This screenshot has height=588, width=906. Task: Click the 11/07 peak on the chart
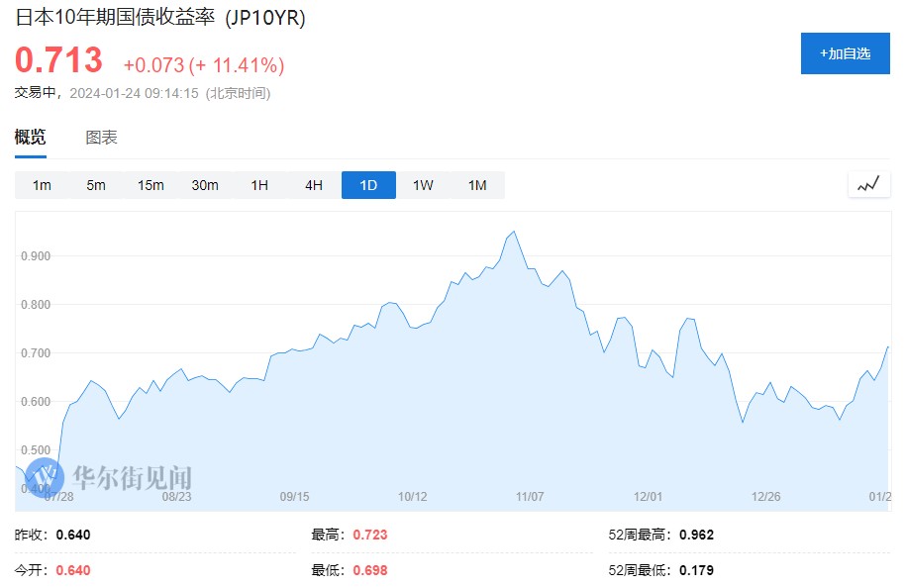tap(513, 233)
